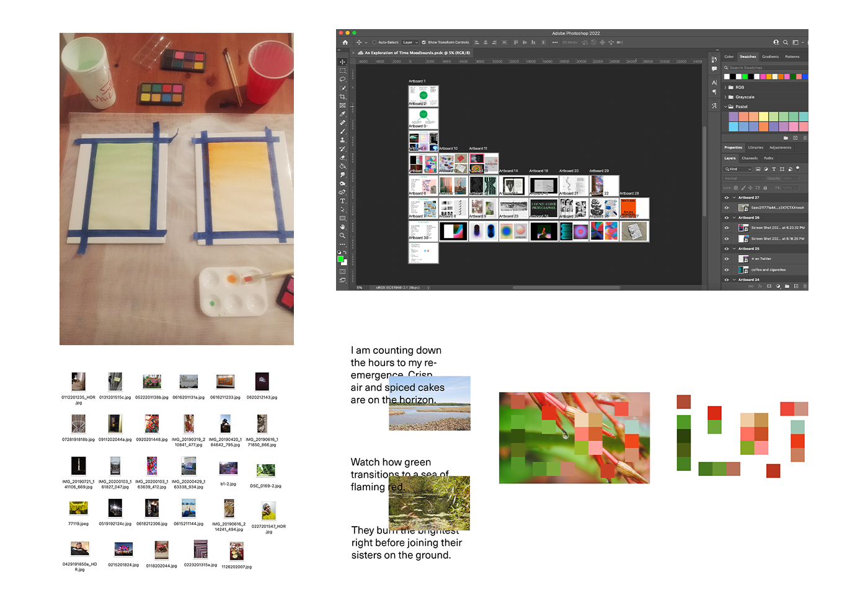This screenshot has width=868, height=611.
Task: Switch to the Gradients tab
Action: (x=770, y=56)
